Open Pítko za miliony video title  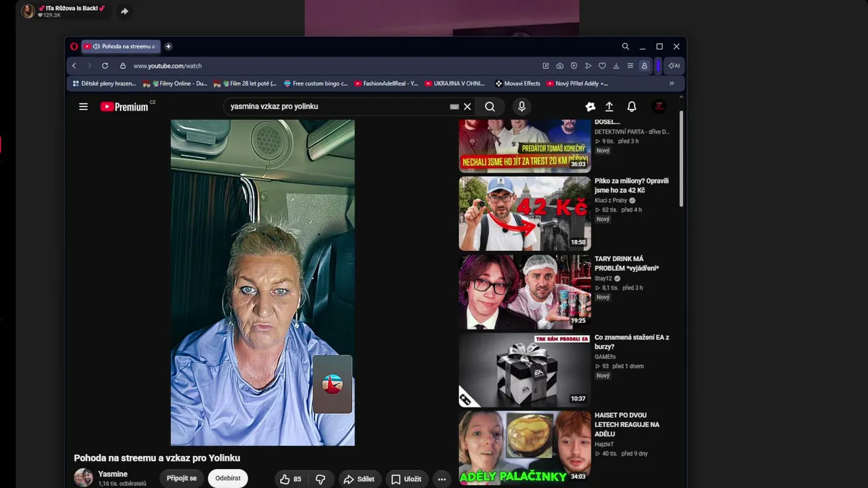coord(631,186)
